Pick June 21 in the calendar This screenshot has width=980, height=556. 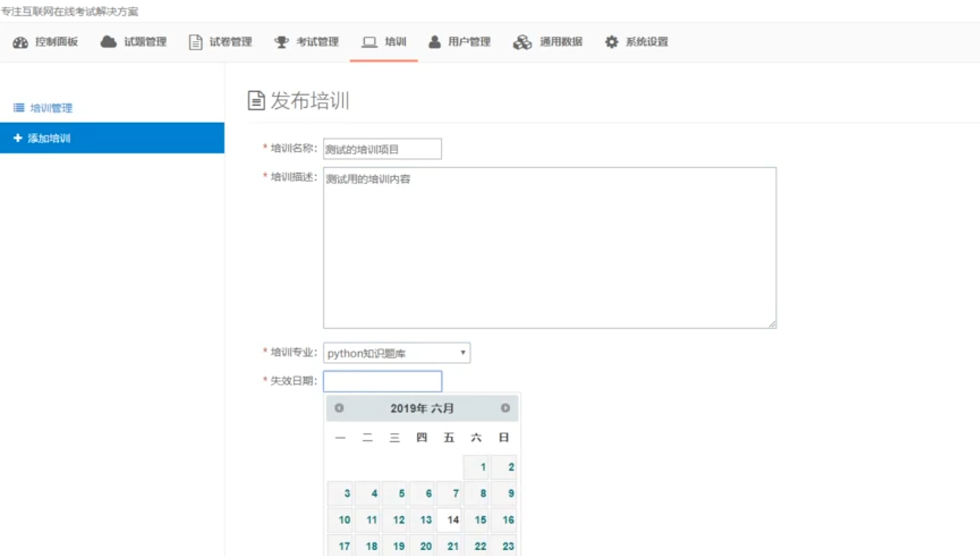(x=450, y=545)
